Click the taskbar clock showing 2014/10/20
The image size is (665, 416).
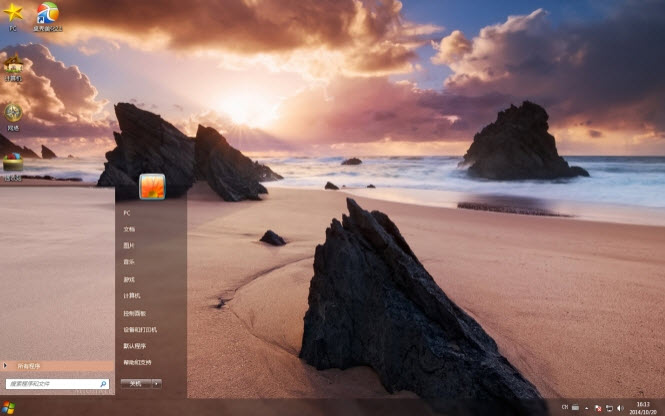coord(643,408)
